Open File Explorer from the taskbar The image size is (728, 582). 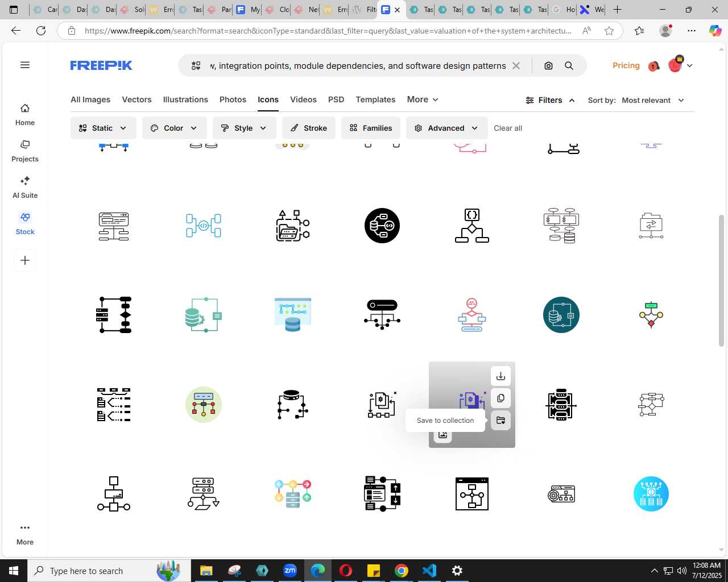pyautogui.click(x=206, y=571)
